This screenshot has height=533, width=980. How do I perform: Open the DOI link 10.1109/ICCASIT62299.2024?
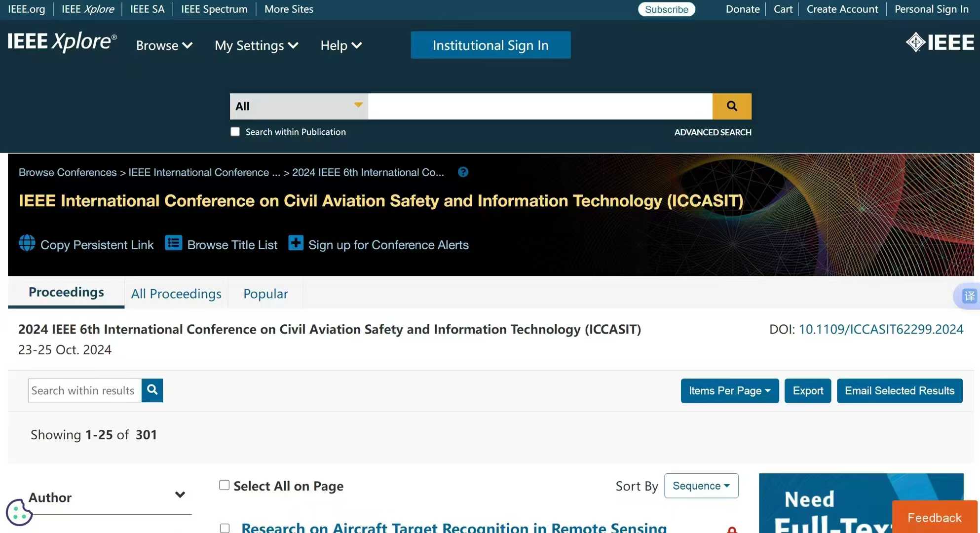[881, 329]
